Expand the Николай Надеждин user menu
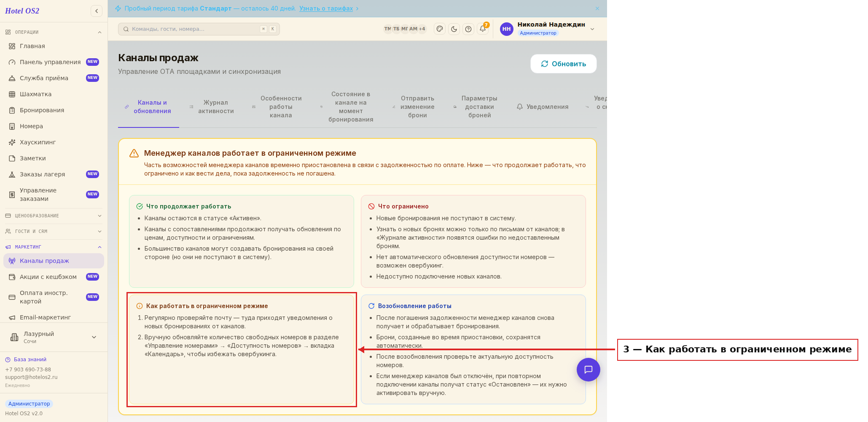This screenshot has height=422, width=868. 592,29
